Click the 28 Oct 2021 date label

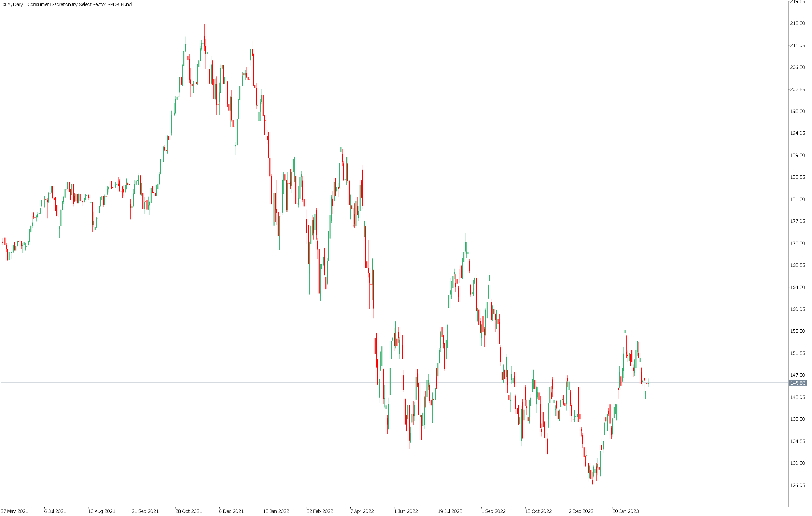click(189, 511)
